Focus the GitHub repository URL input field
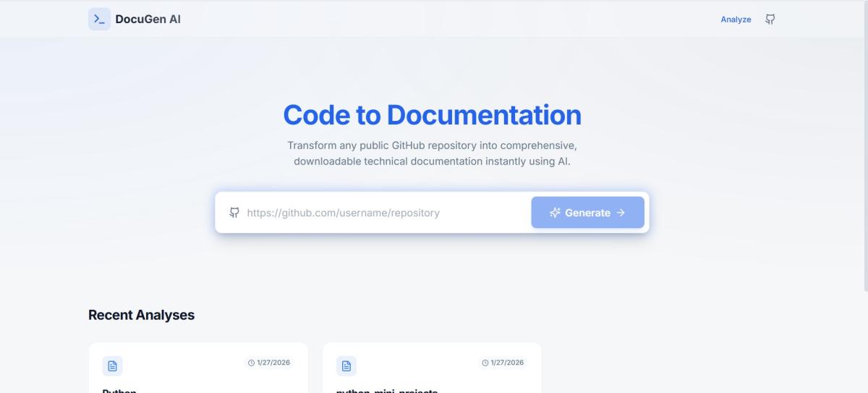This screenshot has width=868, height=393. 383,213
